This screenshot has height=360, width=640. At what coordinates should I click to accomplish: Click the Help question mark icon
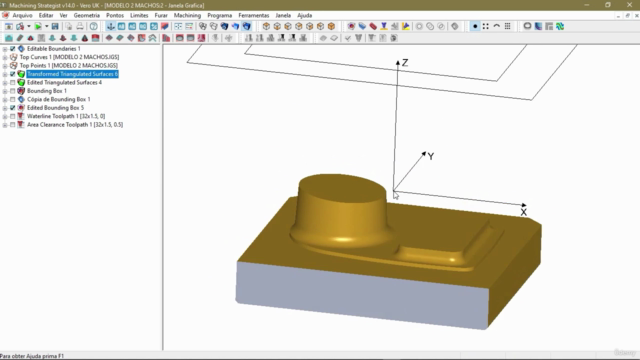pos(93,27)
